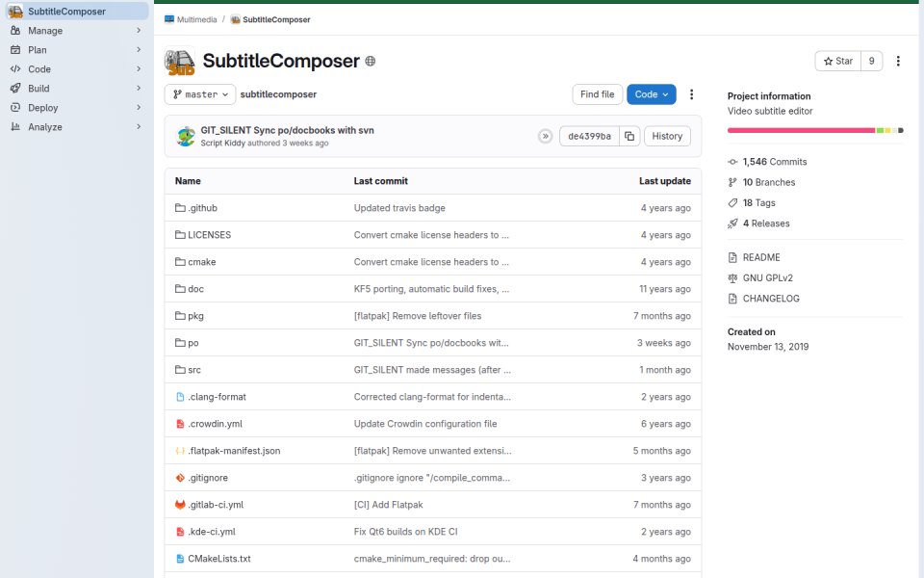Click the public visibility globe icon
The height and width of the screenshot is (578, 924).
coord(370,62)
